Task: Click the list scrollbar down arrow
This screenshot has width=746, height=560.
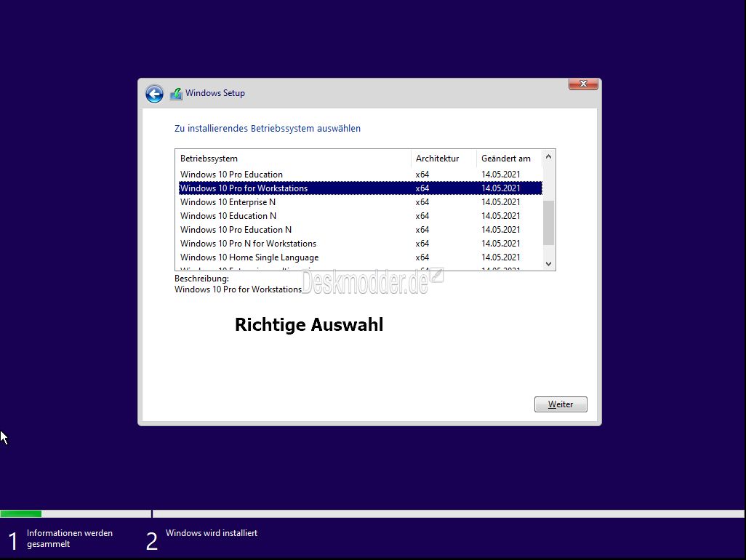Action: click(x=548, y=264)
